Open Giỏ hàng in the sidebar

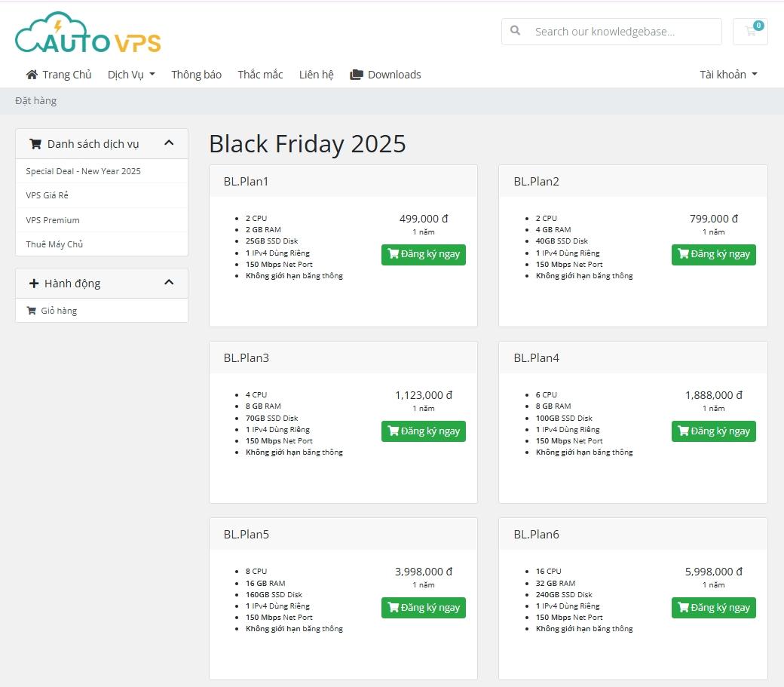pyautogui.click(x=58, y=311)
